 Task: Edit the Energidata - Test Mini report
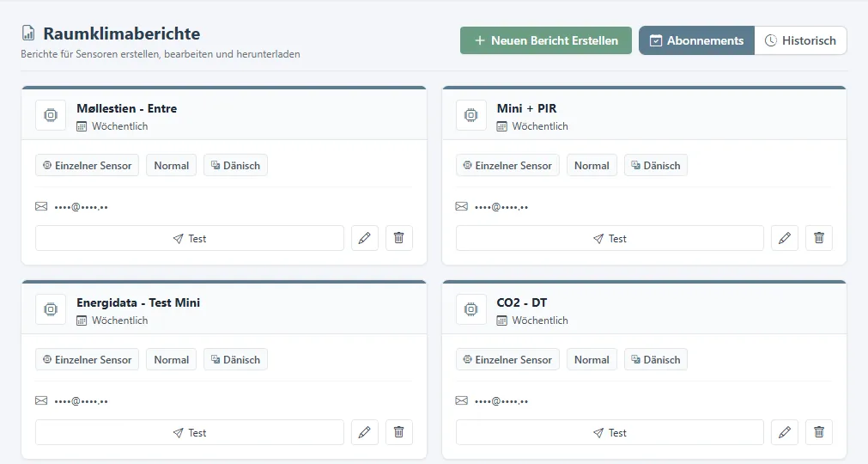pos(364,432)
